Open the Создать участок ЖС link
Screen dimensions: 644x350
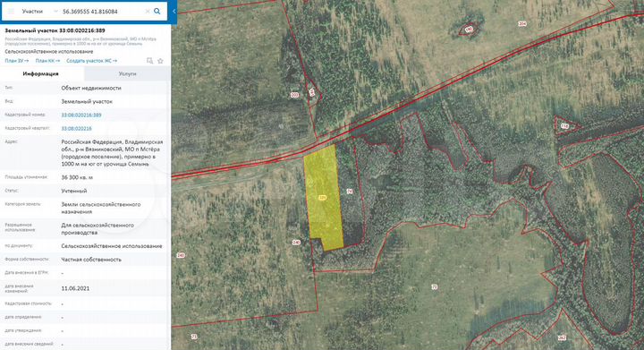(x=91, y=61)
